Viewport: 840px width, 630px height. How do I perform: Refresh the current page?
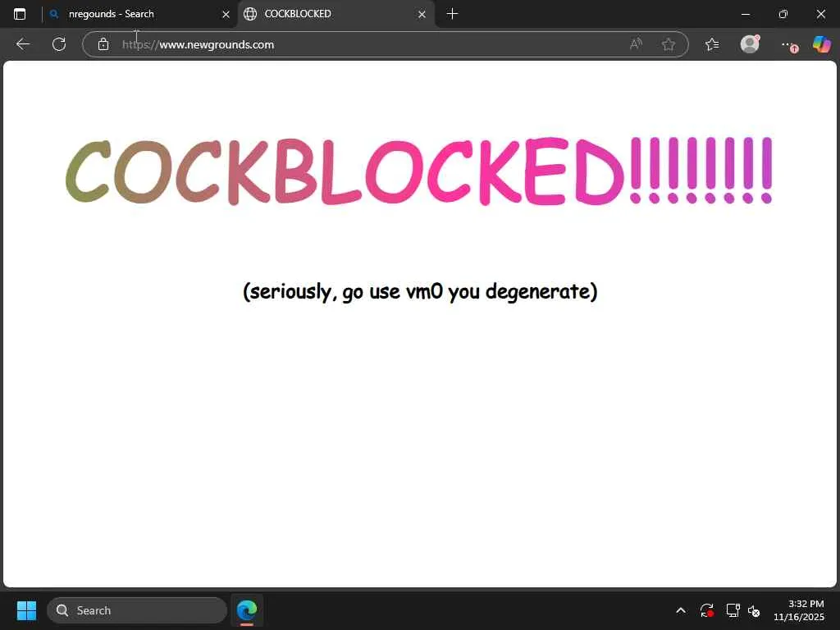pos(59,44)
